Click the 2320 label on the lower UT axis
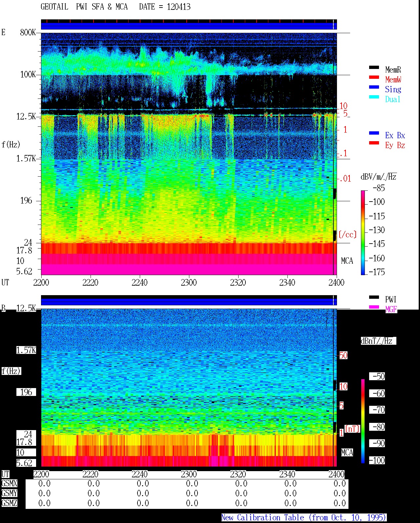 (x=238, y=474)
